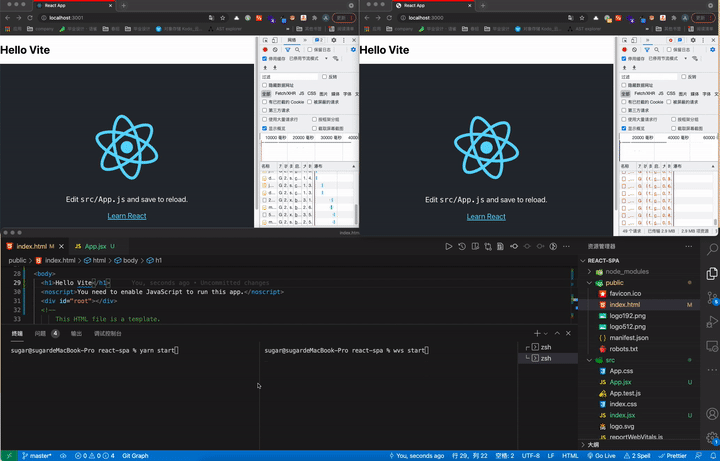720x461 pixels.
Task: Open the new terminal launch profile dropdown
Action: click(546, 334)
